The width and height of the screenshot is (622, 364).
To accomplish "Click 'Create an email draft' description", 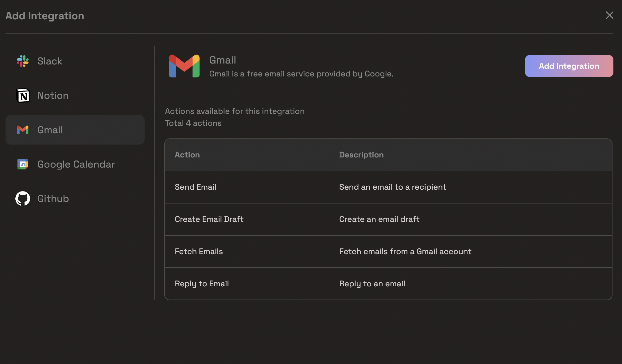I will [x=379, y=219].
